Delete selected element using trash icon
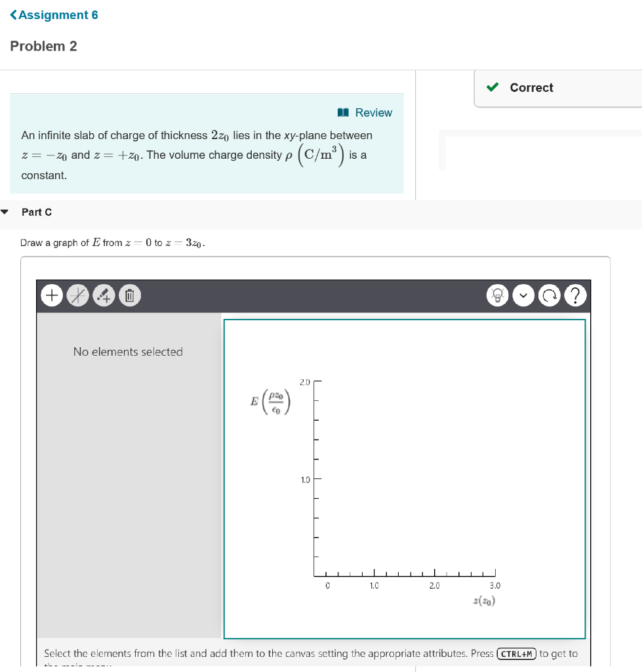This screenshot has width=642, height=672. coord(129,295)
